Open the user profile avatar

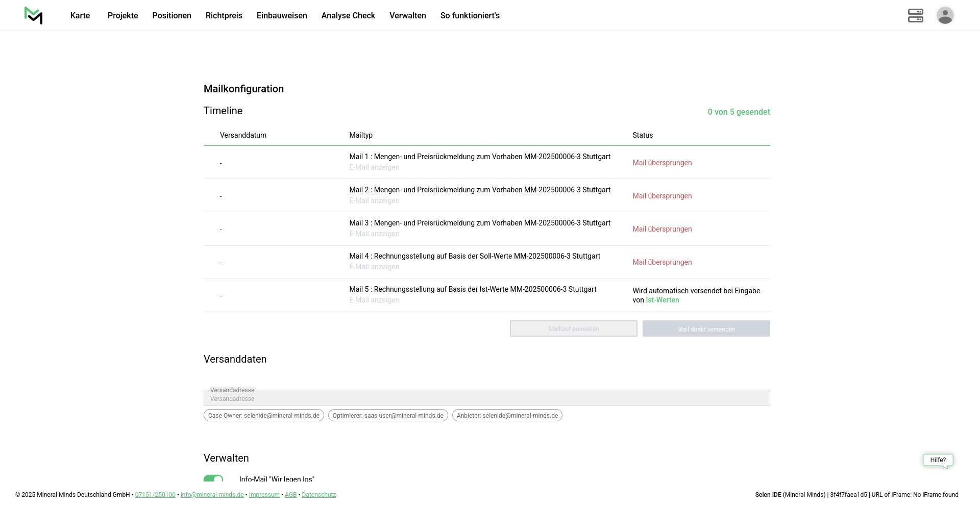pos(945,15)
